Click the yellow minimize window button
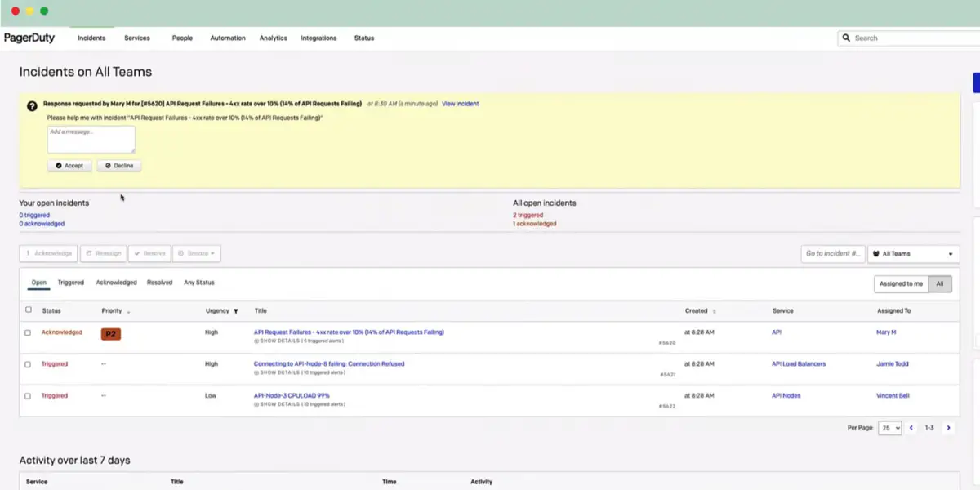 [29, 11]
